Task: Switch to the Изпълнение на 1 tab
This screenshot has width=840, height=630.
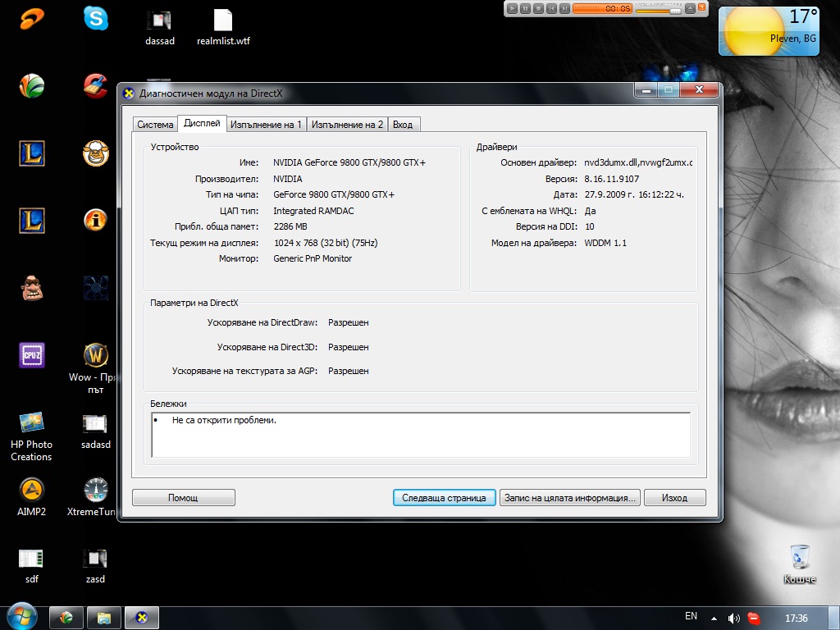Action: click(266, 125)
